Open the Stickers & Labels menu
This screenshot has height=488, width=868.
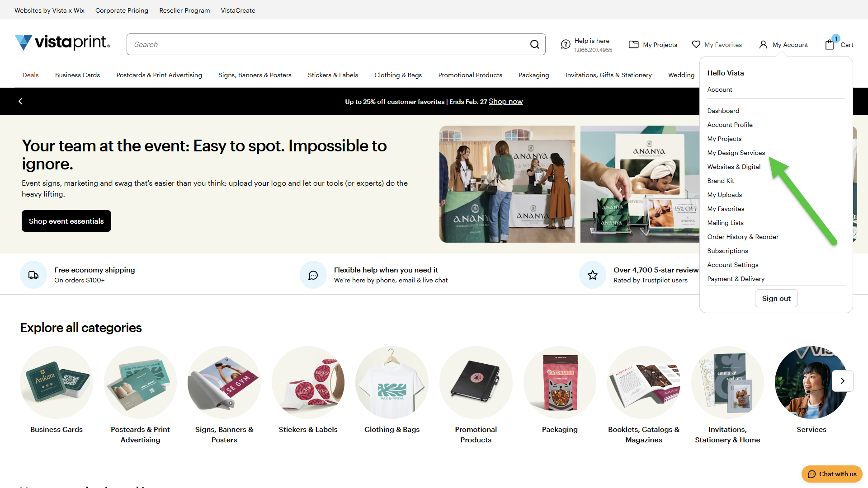pyautogui.click(x=333, y=75)
